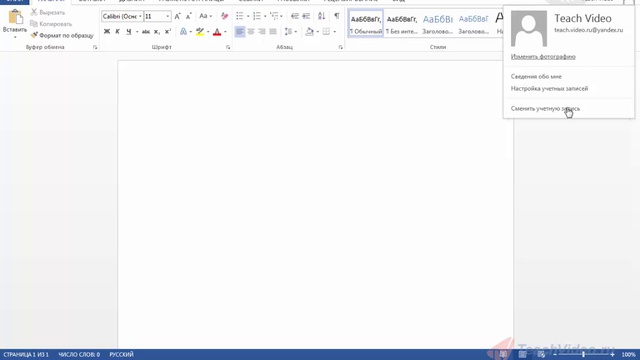The height and width of the screenshot is (360, 640).
Task: Click the Paste (Вставить) clipboard icon
Action: pos(15,18)
